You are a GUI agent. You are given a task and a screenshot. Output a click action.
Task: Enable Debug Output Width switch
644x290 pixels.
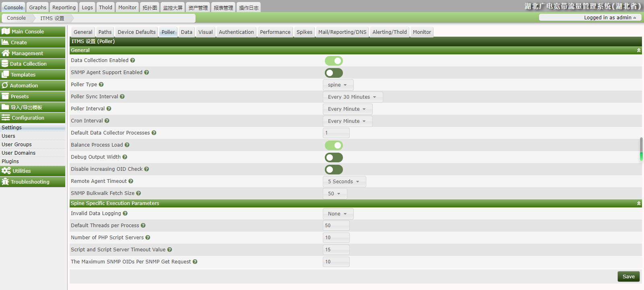coord(334,157)
